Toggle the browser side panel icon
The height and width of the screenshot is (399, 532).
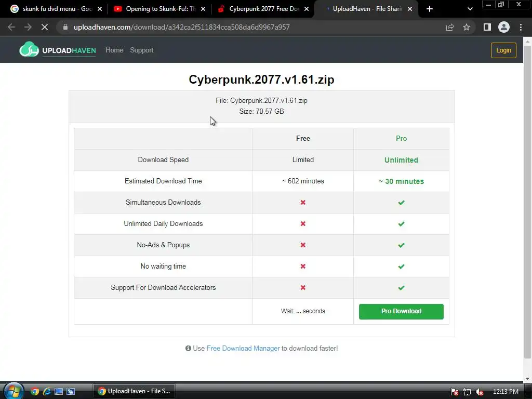pyautogui.click(x=487, y=27)
